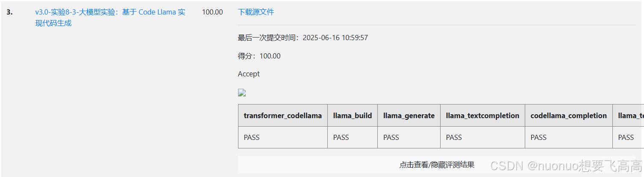Click PASS cell in the cut-off last column

coord(629,137)
